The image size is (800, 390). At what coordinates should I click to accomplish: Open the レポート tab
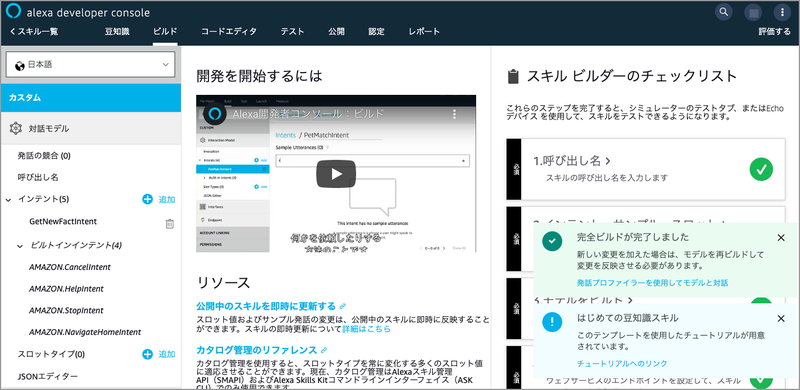tap(423, 32)
